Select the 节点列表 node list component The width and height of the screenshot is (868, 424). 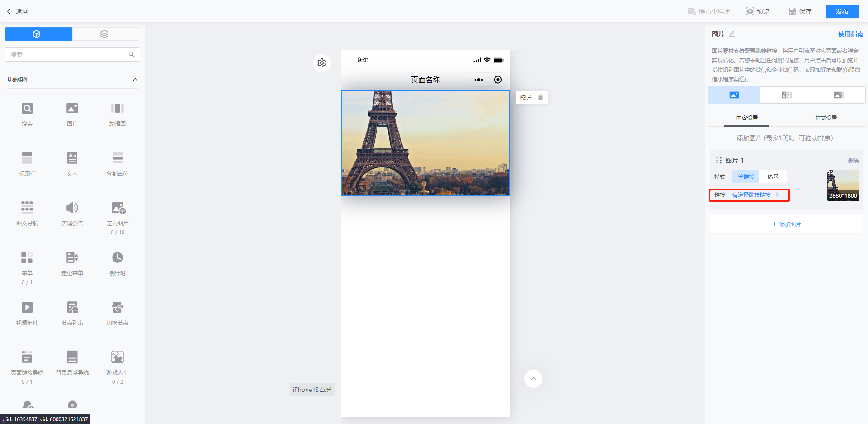click(x=72, y=307)
